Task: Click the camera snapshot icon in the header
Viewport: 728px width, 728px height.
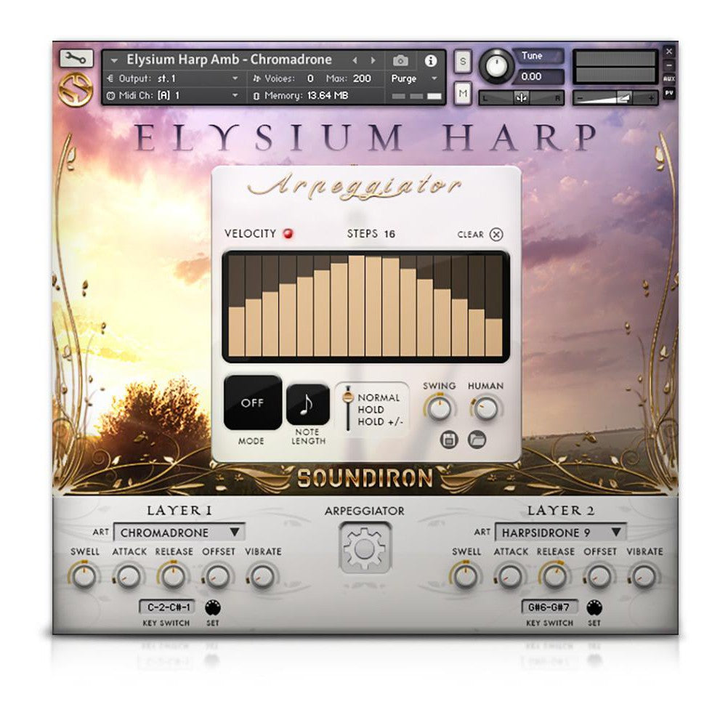Action: tap(401, 60)
